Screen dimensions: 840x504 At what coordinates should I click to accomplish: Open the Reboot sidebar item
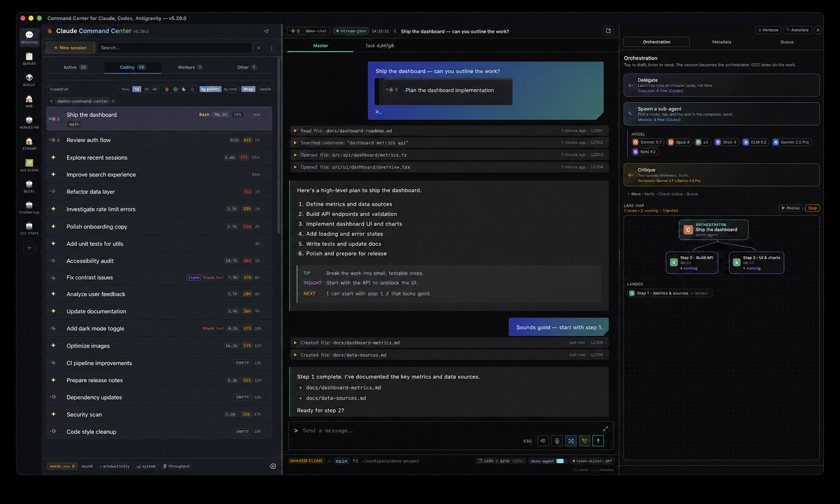click(29, 80)
